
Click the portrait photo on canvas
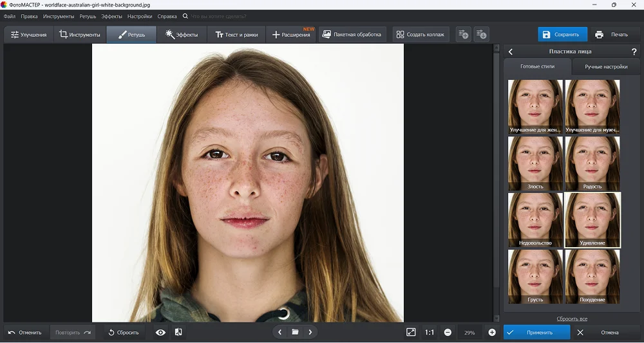click(x=248, y=183)
